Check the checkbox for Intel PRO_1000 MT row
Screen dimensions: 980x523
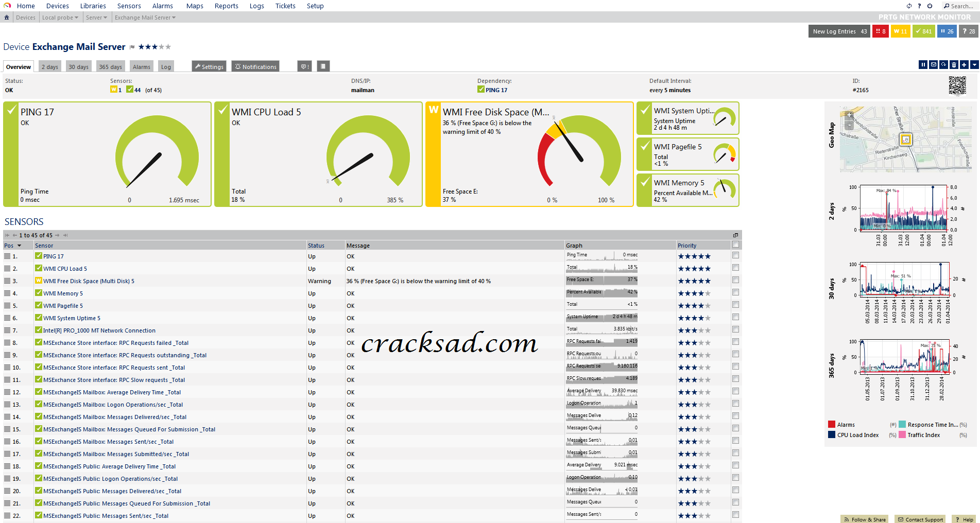click(x=735, y=329)
